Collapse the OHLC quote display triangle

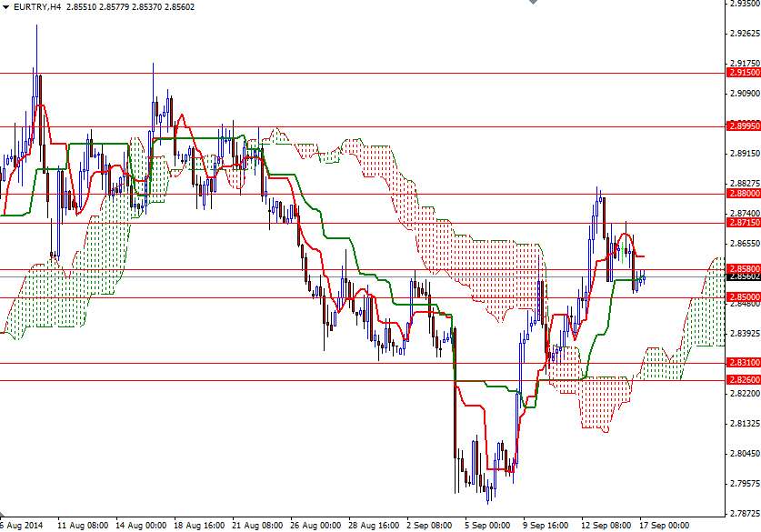[6, 5]
